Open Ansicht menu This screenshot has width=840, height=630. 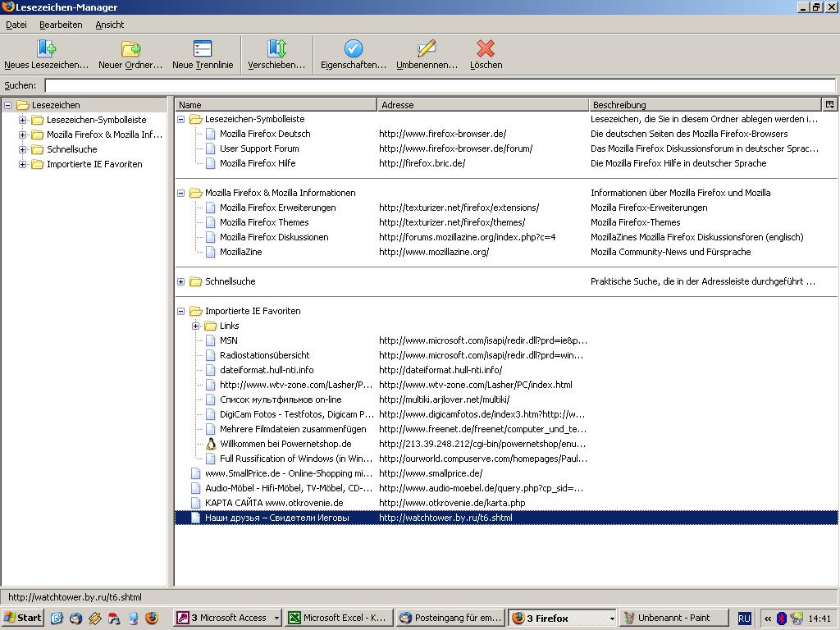pyautogui.click(x=109, y=25)
